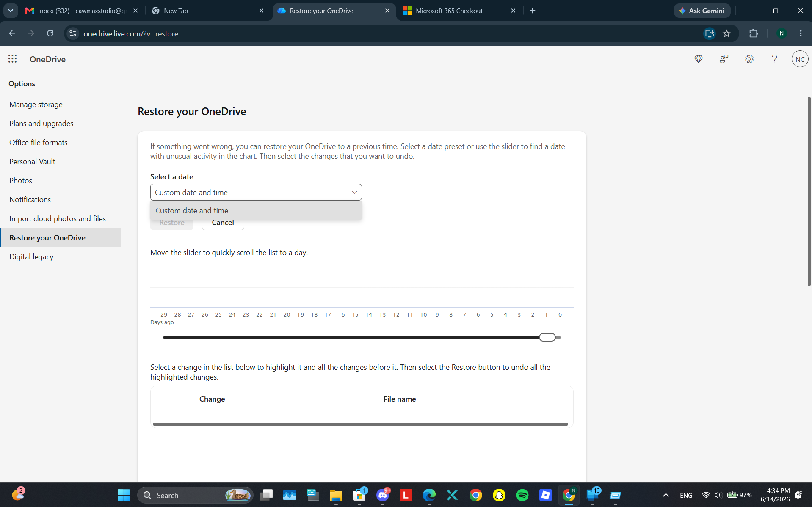View site information icon in address bar
812x507 pixels.
coord(73,33)
